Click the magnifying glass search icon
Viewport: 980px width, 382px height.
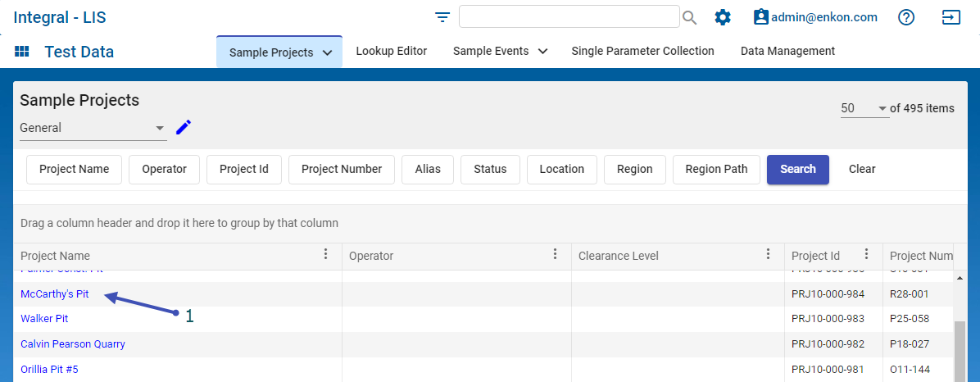690,17
